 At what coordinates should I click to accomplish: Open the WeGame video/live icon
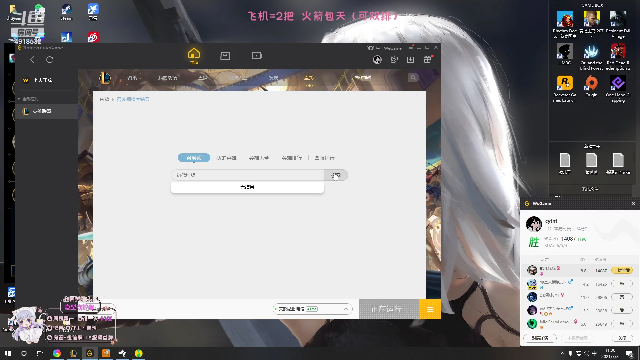(x=256, y=56)
